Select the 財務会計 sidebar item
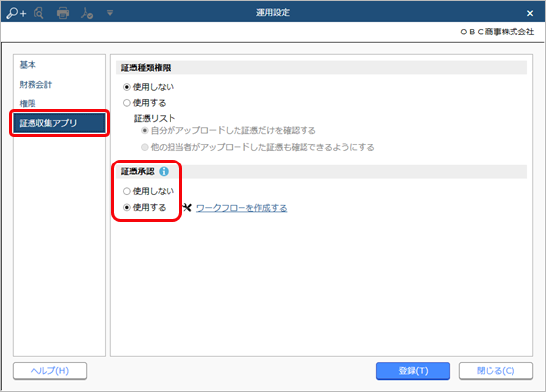The height and width of the screenshot is (392, 546). pos(59,85)
